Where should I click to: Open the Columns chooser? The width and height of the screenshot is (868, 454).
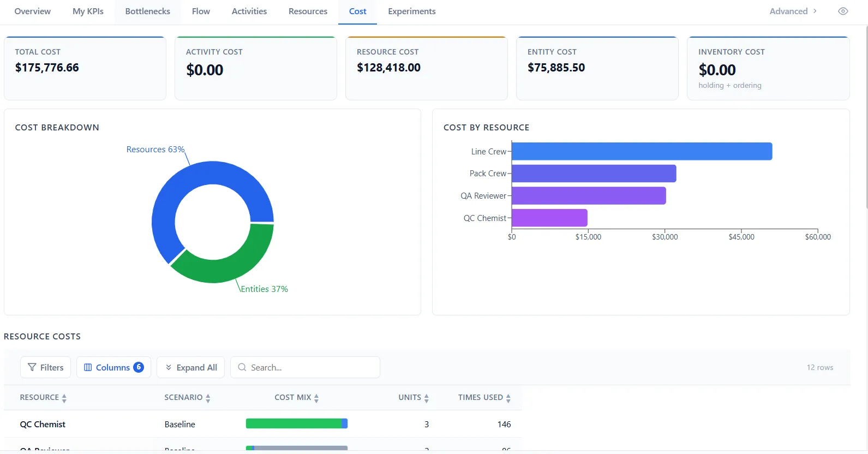pos(113,367)
